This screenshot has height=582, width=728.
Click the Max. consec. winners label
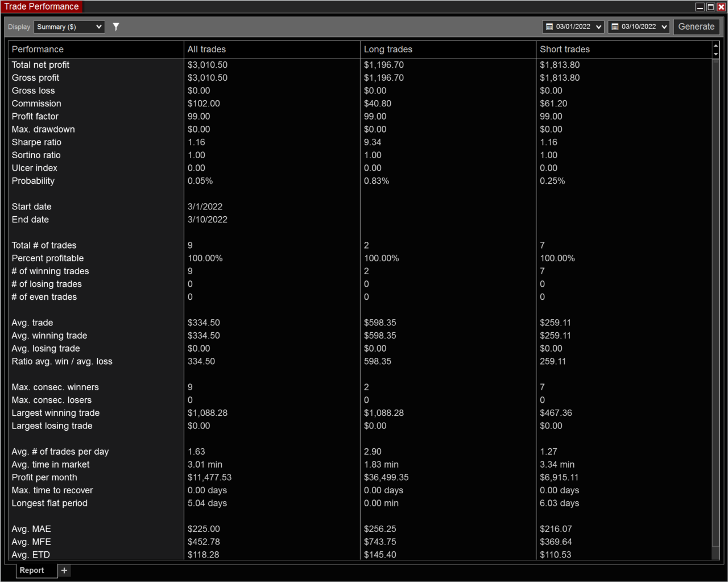(x=55, y=387)
